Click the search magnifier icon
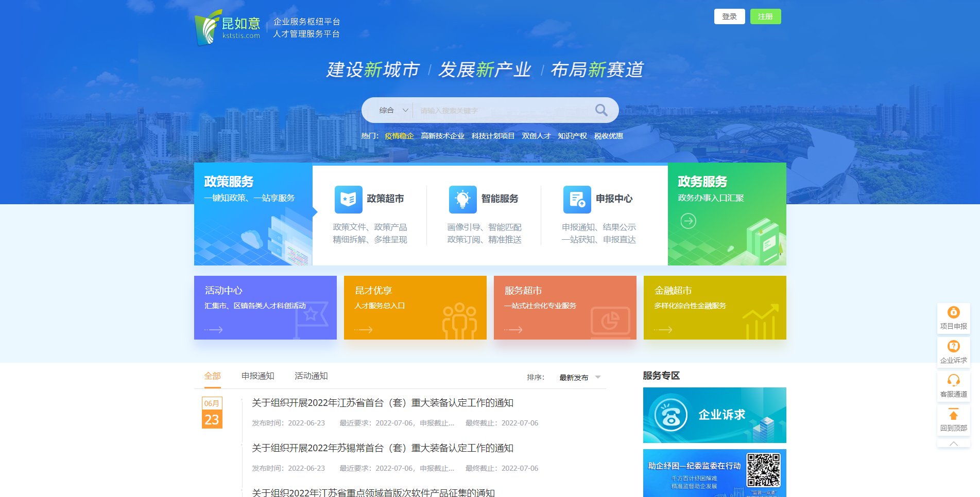The width and height of the screenshot is (980, 497). [x=600, y=110]
